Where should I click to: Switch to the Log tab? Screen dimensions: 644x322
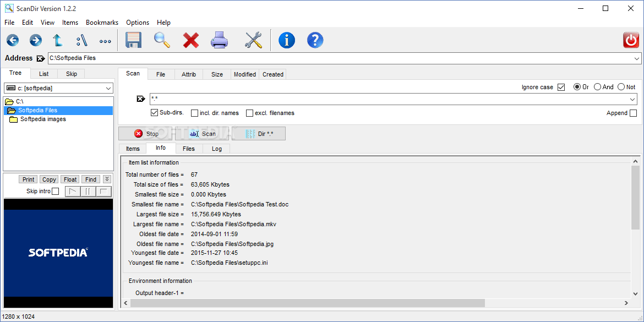pos(216,149)
